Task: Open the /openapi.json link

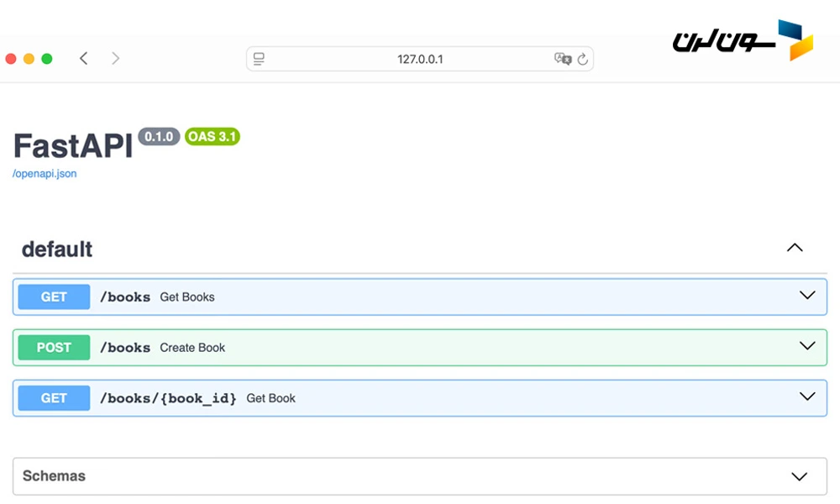Action: point(45,174)
